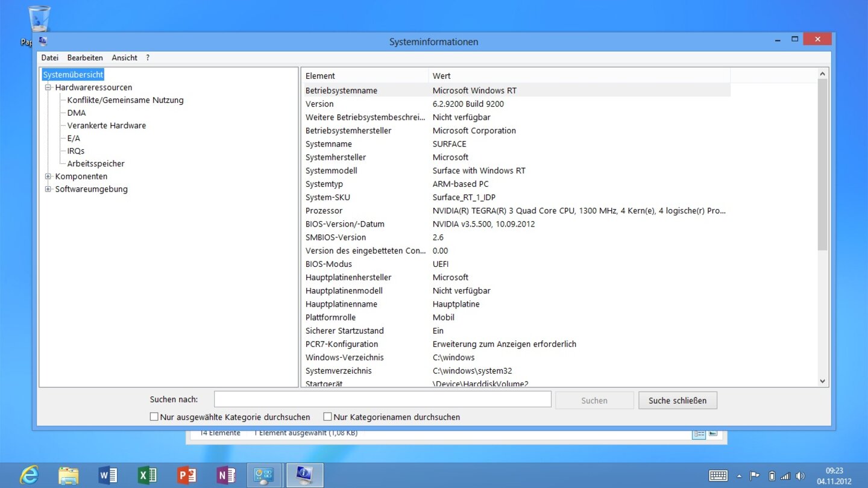Select the SMBIOS-Version row
868x488 pixels.
pyautogui.click(x=516, y=237)
